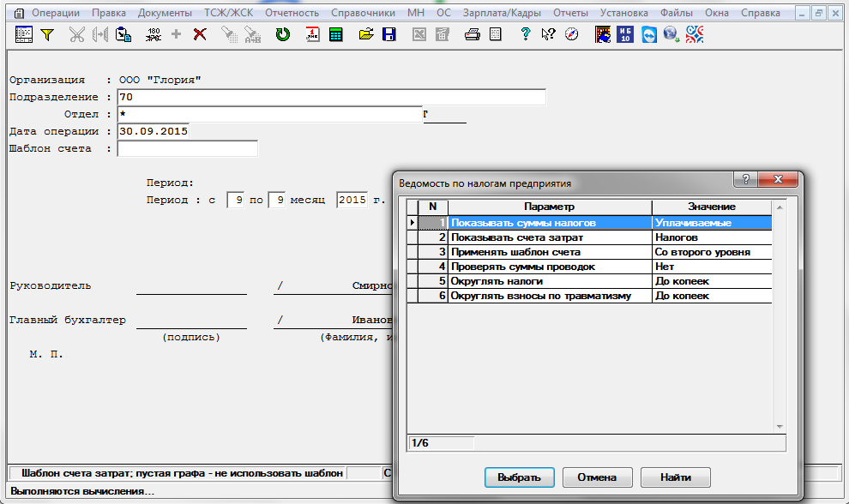
Task: Open the Справочники menu
Action: (x=364, y=13)
